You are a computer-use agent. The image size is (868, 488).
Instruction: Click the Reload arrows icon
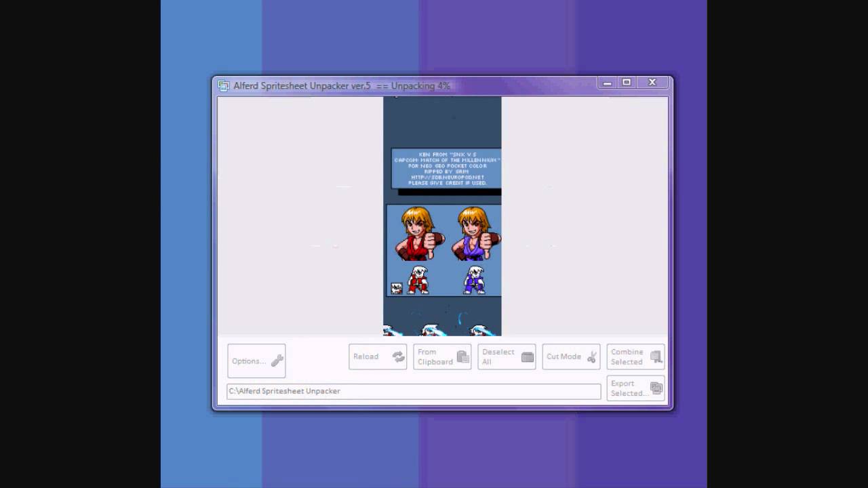click(398, 357)
